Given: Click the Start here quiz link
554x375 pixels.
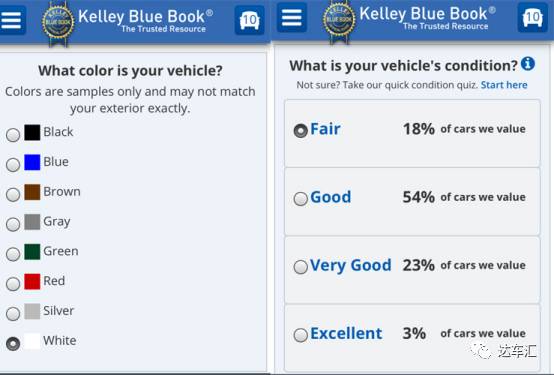Looking at the screenshot, I should (504, 85).
